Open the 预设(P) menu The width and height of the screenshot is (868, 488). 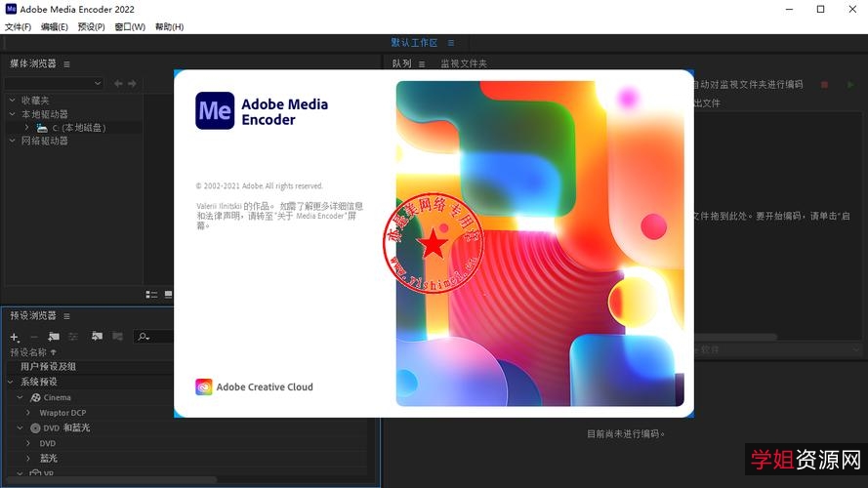(x=92, y=26)
